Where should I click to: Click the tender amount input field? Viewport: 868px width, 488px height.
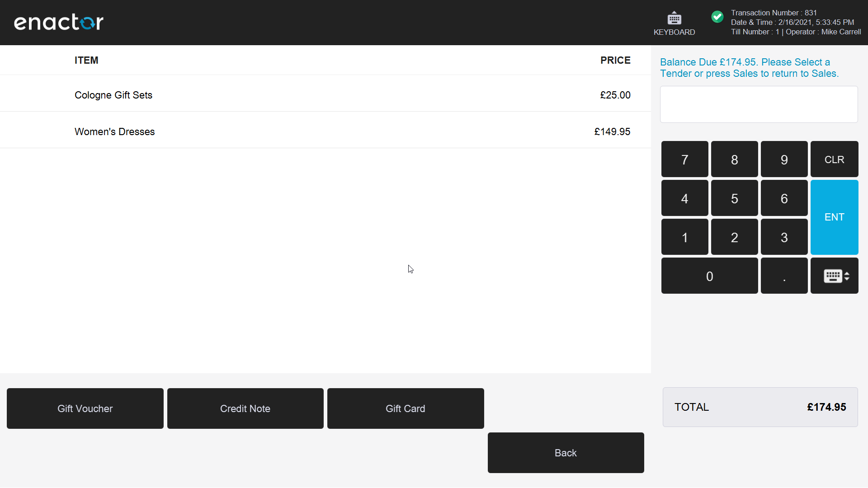(759, 104)
